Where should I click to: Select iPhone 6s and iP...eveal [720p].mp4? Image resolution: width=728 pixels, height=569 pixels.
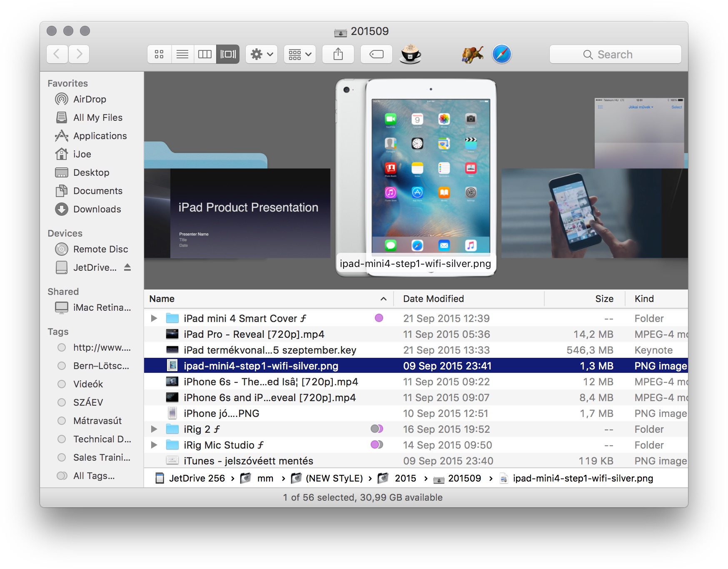pyautogui.click(x=416, y=397)
